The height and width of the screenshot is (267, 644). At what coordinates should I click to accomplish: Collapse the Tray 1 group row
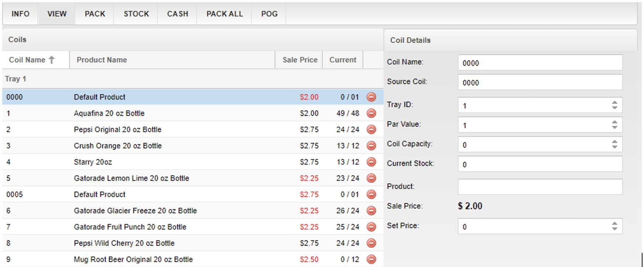[193, 79]
